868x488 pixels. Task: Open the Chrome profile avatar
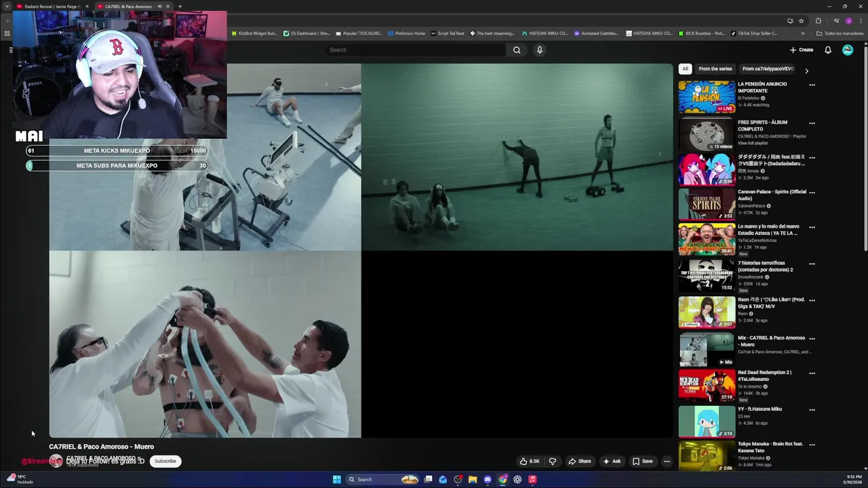click(x=848, y=20)
